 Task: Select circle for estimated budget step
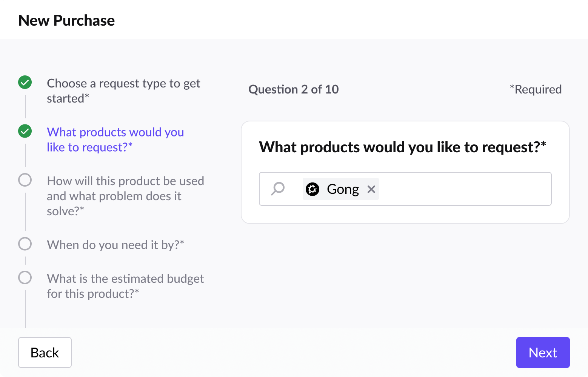click(x=25, y=277)
